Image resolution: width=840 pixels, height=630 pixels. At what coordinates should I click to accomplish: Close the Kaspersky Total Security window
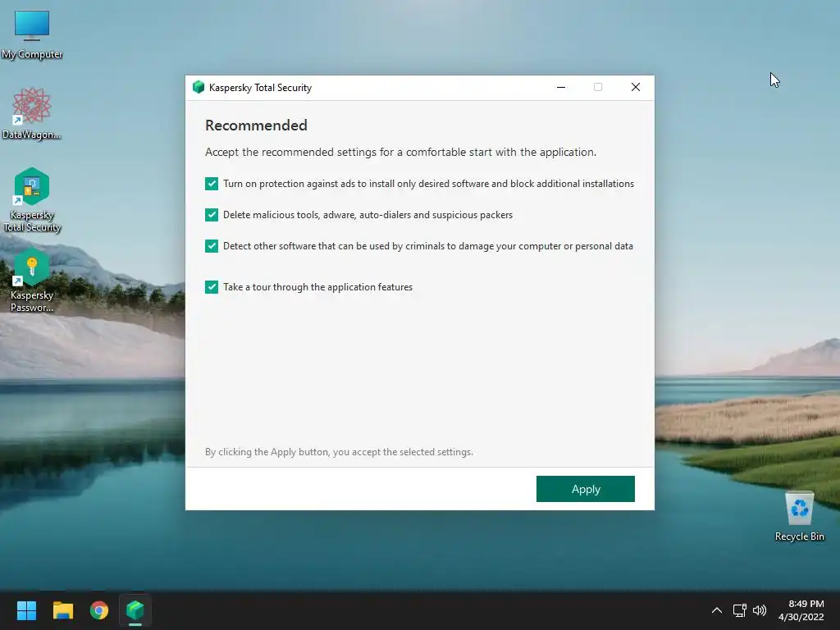tap(636, 87)
